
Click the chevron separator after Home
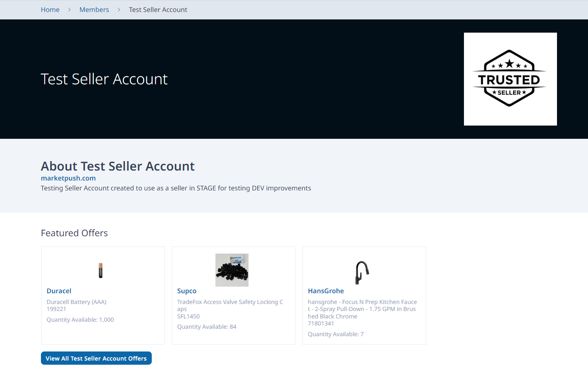point(69,9)
